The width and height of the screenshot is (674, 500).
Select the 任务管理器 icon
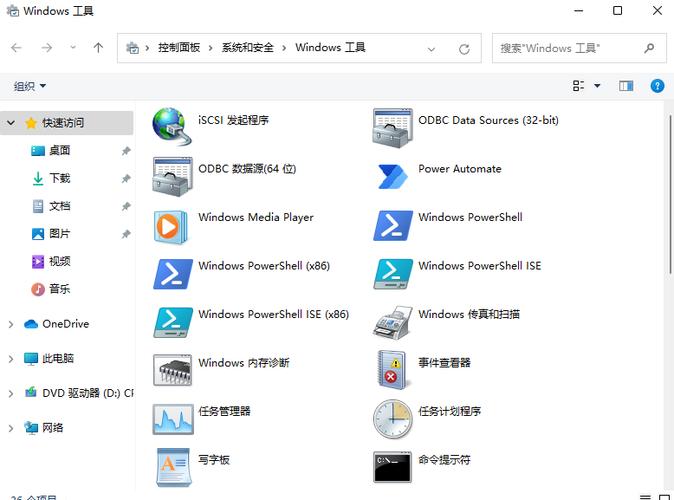173,419
